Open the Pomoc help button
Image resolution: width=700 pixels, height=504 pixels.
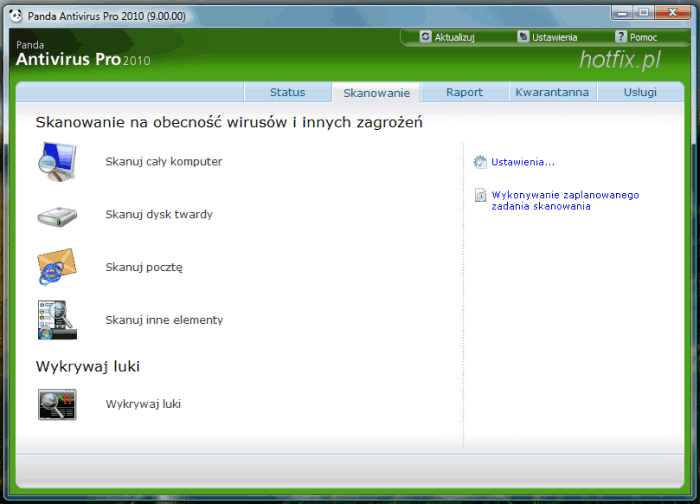tap(636, 37)
